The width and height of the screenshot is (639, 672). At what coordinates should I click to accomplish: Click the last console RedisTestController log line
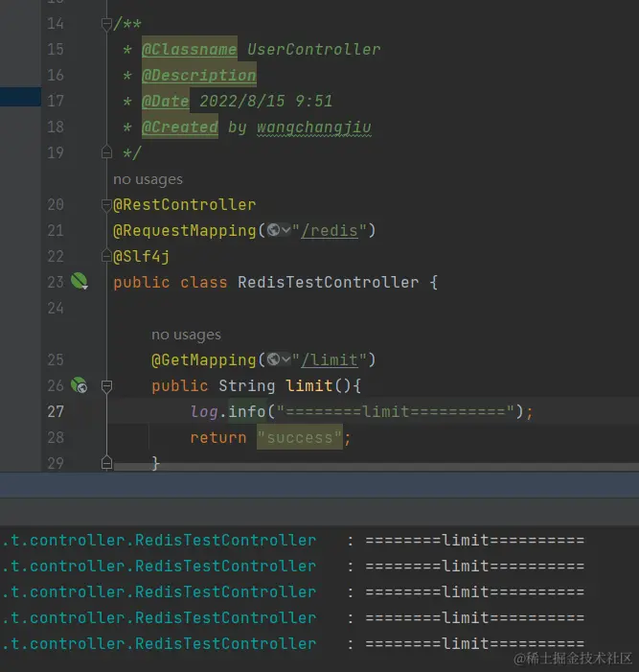tap(293, 643)
